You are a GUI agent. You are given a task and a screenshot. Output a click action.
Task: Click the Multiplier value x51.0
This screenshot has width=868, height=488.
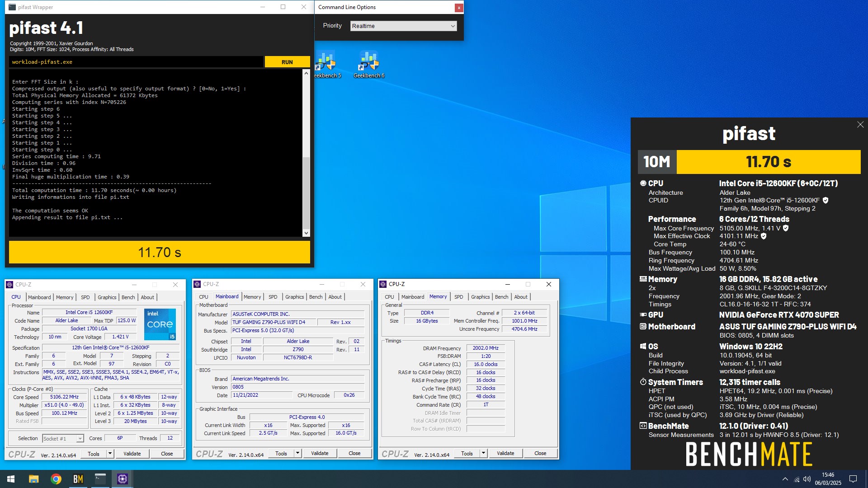(64, 405)
